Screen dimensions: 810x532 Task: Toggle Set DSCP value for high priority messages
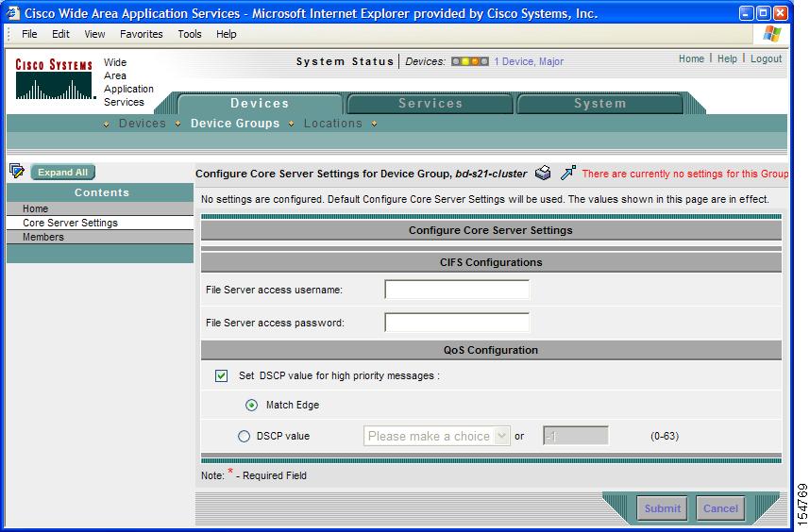[221, 375]
